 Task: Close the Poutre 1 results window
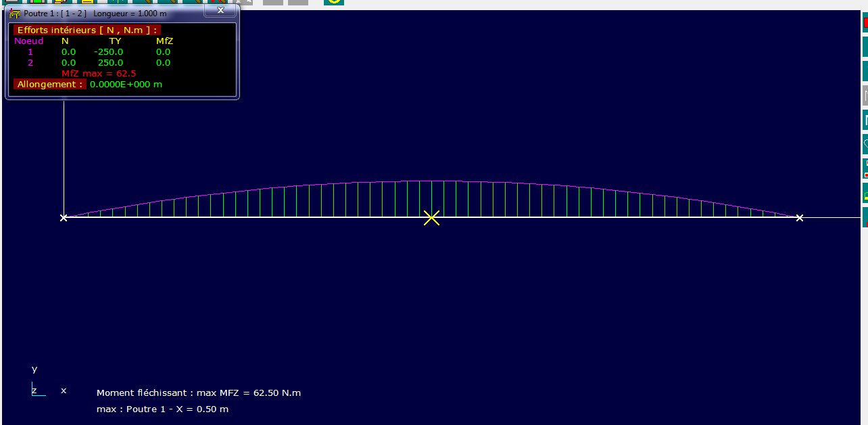pos(220,10)
